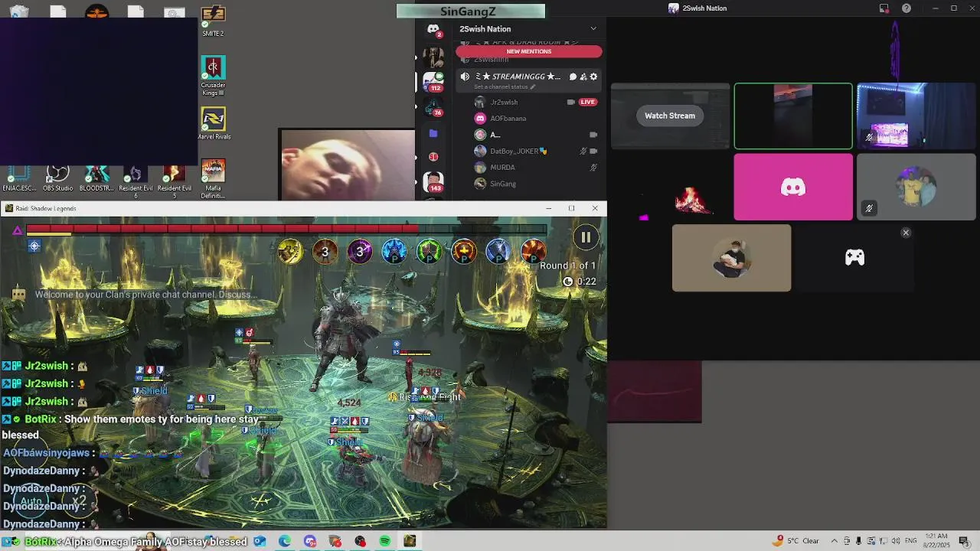
Task: Close the game controller activity tile
Action: [906, 233]
